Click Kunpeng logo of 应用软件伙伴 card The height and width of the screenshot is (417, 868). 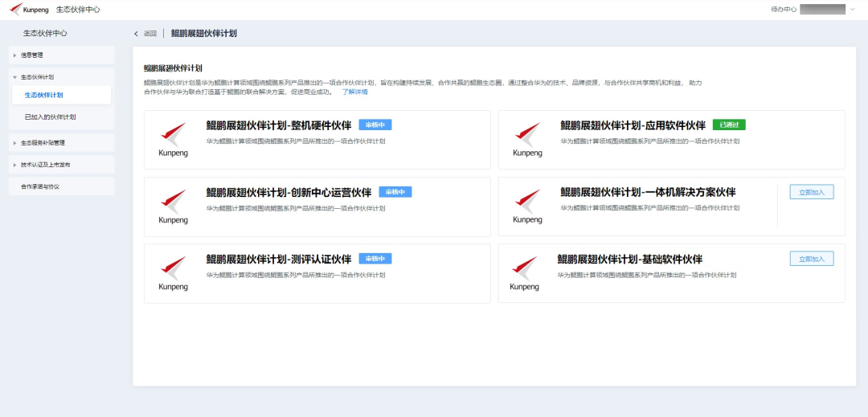(x=527, y=139)
